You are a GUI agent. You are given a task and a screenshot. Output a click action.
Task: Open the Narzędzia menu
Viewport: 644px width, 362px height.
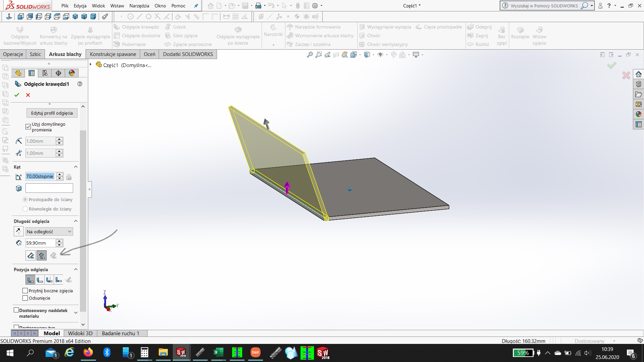[139, 6]
